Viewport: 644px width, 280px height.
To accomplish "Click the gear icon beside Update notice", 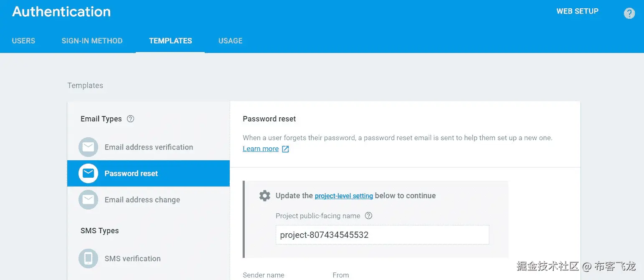I will click(x=265, y=196).
